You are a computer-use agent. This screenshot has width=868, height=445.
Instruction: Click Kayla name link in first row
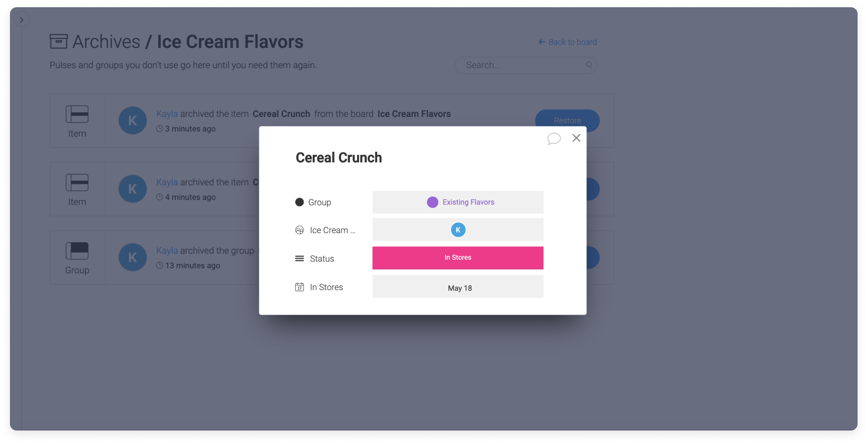(167, 114)
